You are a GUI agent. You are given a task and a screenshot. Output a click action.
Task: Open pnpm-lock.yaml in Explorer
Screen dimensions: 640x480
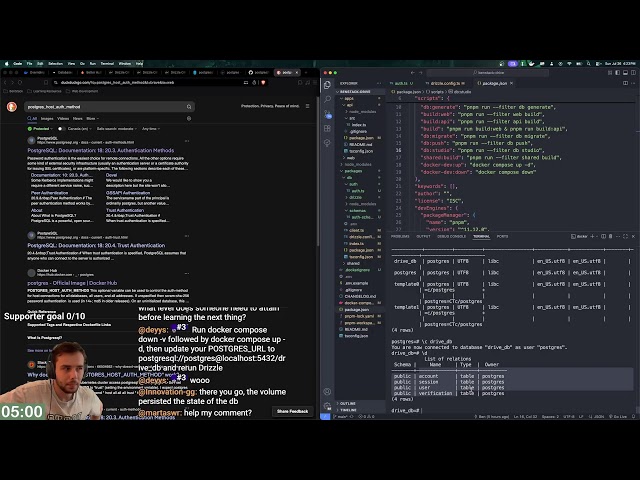(359, 316)
